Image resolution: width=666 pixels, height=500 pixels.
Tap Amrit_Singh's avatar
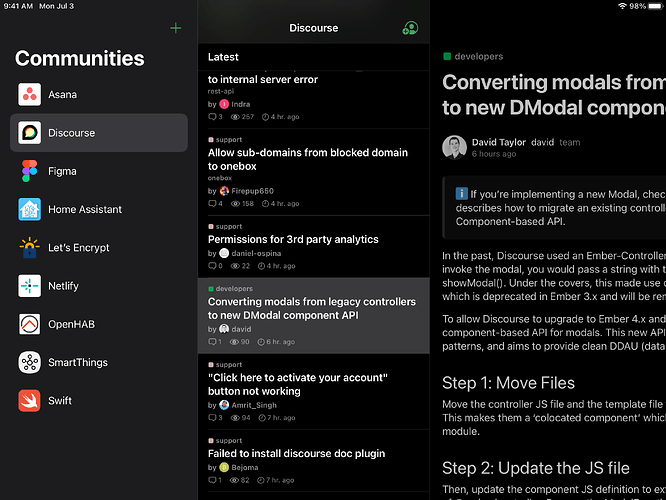coord(224,405)
